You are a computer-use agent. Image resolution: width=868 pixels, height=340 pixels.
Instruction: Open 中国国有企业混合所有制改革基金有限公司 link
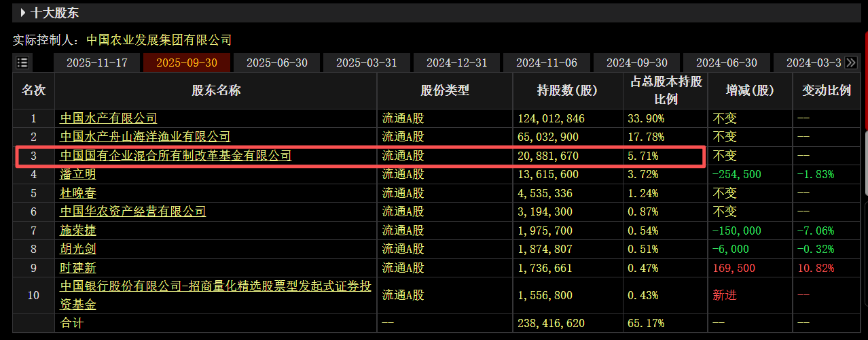tap(176, 156)
